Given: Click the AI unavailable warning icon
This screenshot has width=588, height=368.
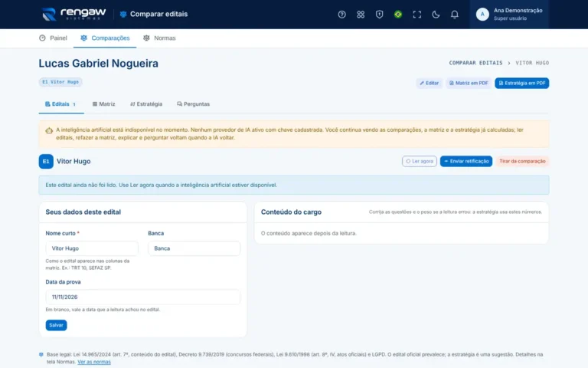Looking at the screenshot, I should coord(49,130).
